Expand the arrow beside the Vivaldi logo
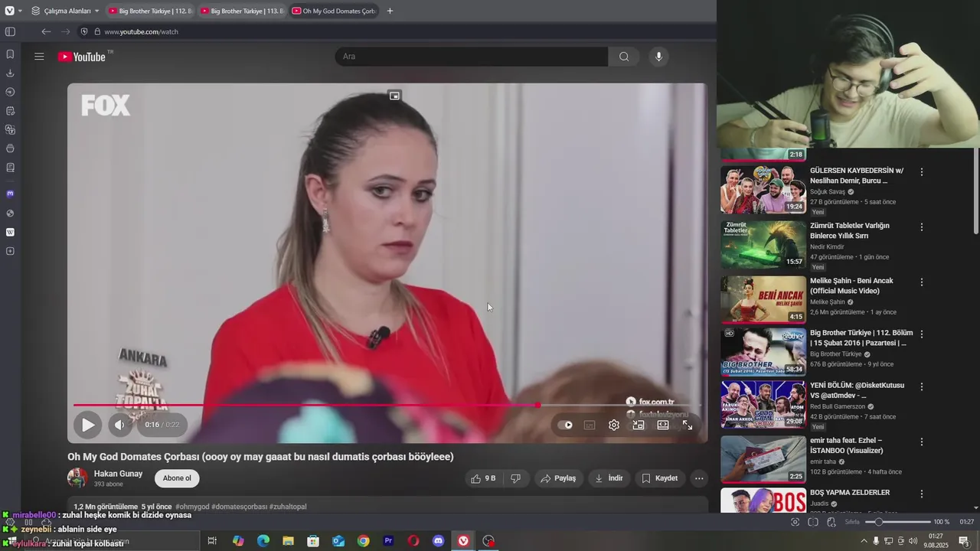This screenshot has height=551, width=980. tap(20, 11)
